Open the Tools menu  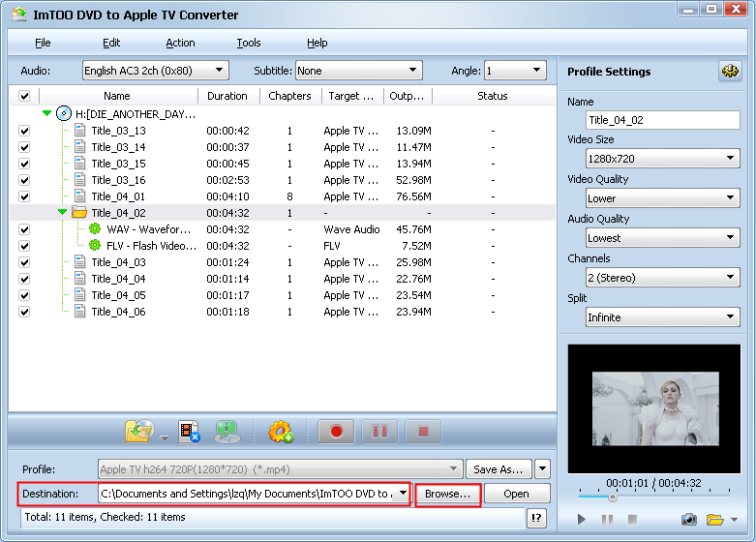tap(249, 43)
